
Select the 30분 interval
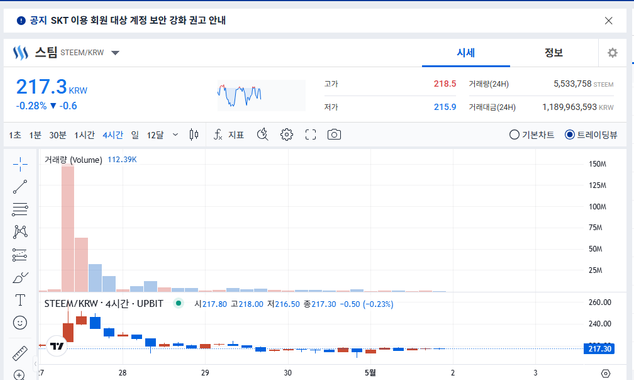click(58, 135)
